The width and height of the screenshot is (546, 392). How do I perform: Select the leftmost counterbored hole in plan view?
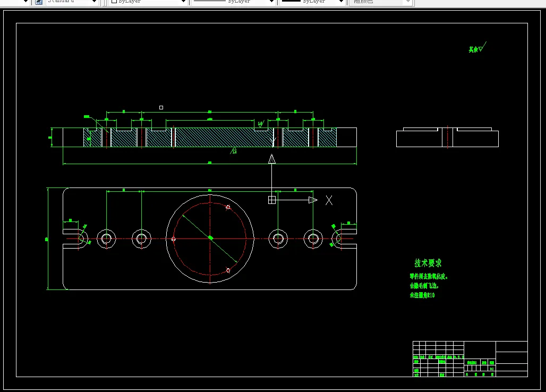click(106, 239)
